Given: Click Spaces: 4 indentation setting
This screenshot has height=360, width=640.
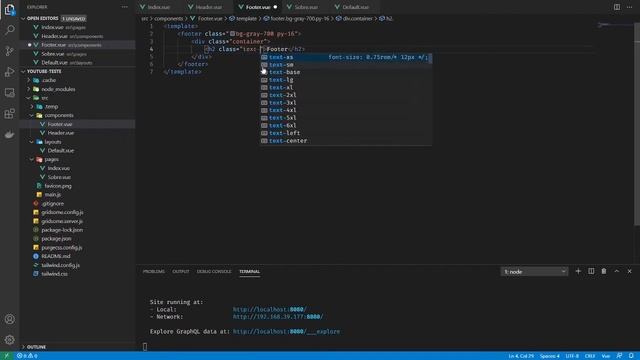Looking at the screenshot, I should pos(549,356).
